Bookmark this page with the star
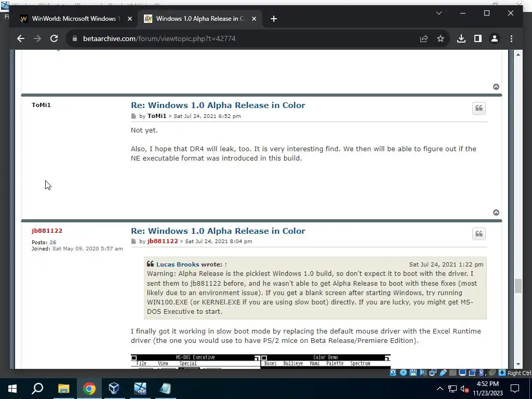Screen dimensions: 532x399 (441, 38)
